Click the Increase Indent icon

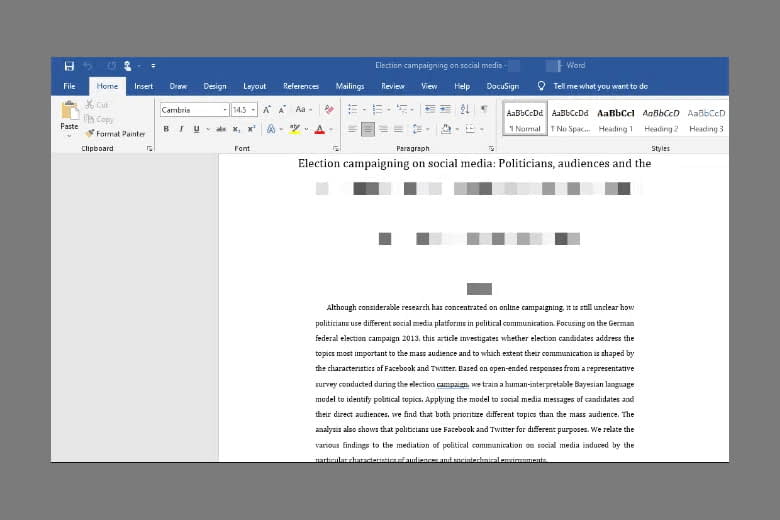447,109
